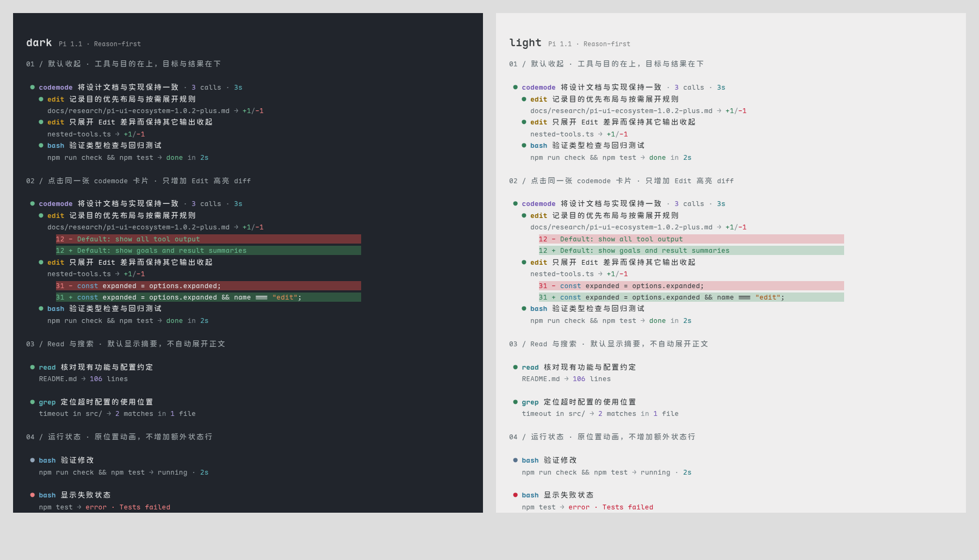Click green status dot beside read in light panel
The width and height of the screenshot is (979, 560).
point(516,367)
